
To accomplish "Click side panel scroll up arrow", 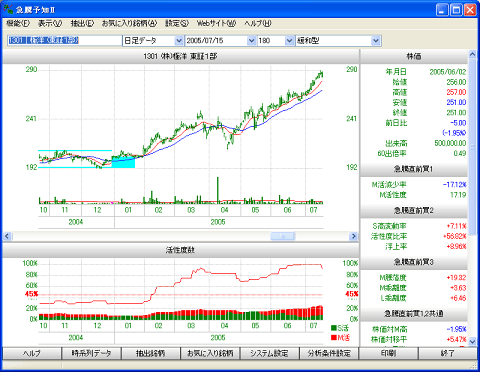I will click(472, 54).
